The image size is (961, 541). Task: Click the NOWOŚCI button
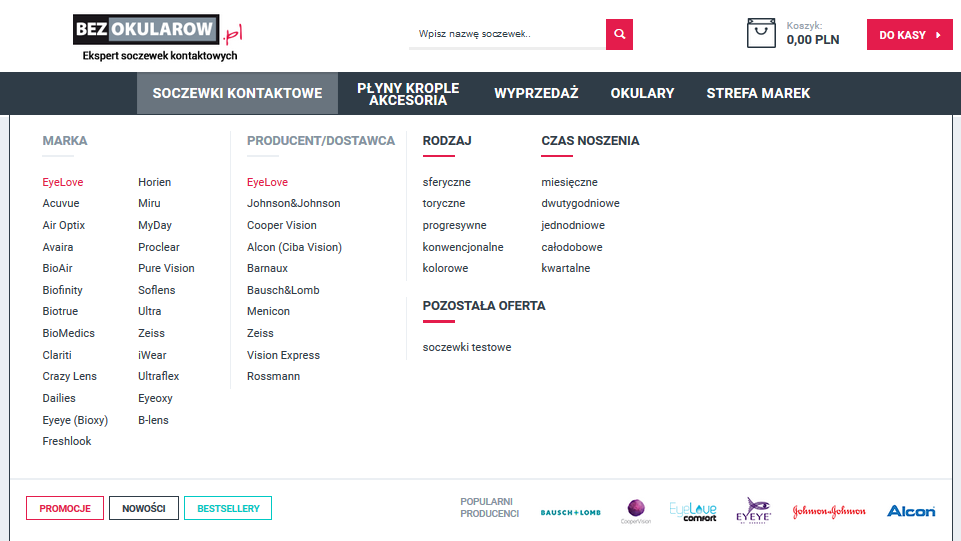tap(144, 509)
